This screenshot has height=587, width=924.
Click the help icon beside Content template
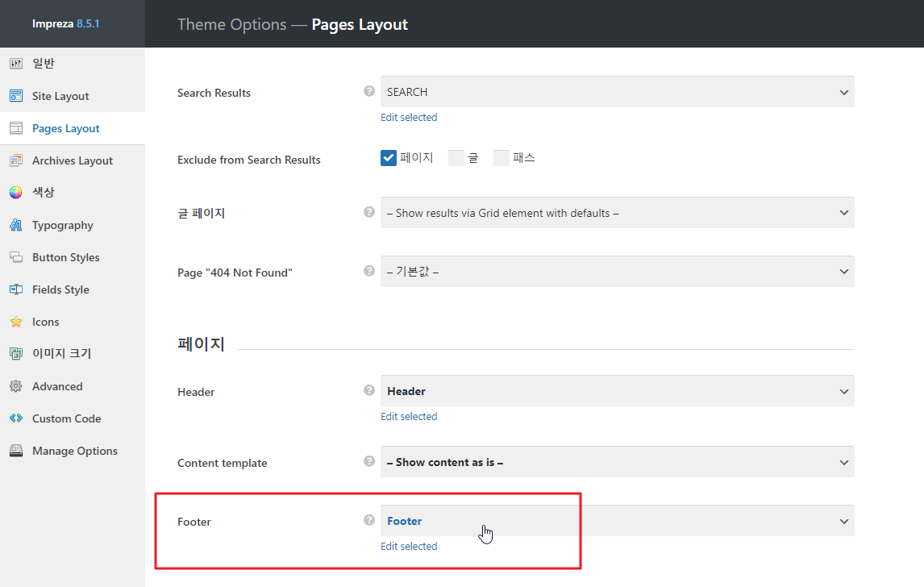tap(369, 461)
